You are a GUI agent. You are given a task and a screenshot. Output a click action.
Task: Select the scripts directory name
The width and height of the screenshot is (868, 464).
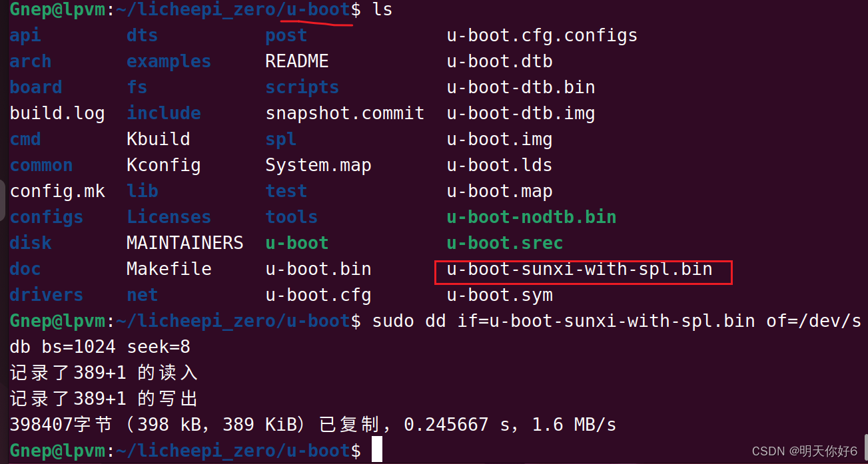302,87
